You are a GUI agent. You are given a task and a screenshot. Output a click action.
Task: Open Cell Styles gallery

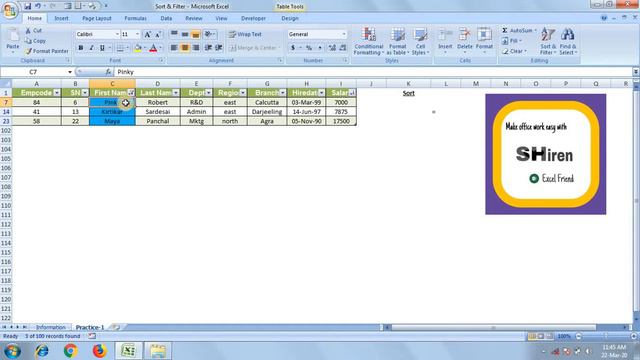[x=420, y=41]
